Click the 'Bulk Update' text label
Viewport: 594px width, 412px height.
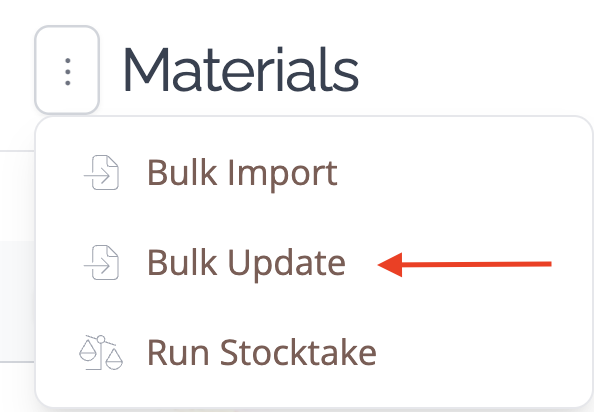point(246,264)
